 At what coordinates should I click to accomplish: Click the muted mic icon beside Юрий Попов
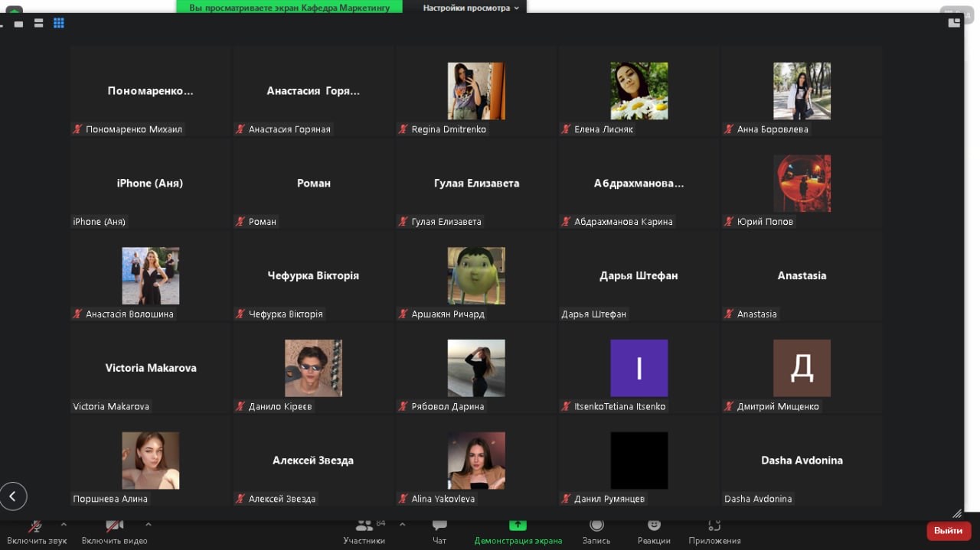730,222
